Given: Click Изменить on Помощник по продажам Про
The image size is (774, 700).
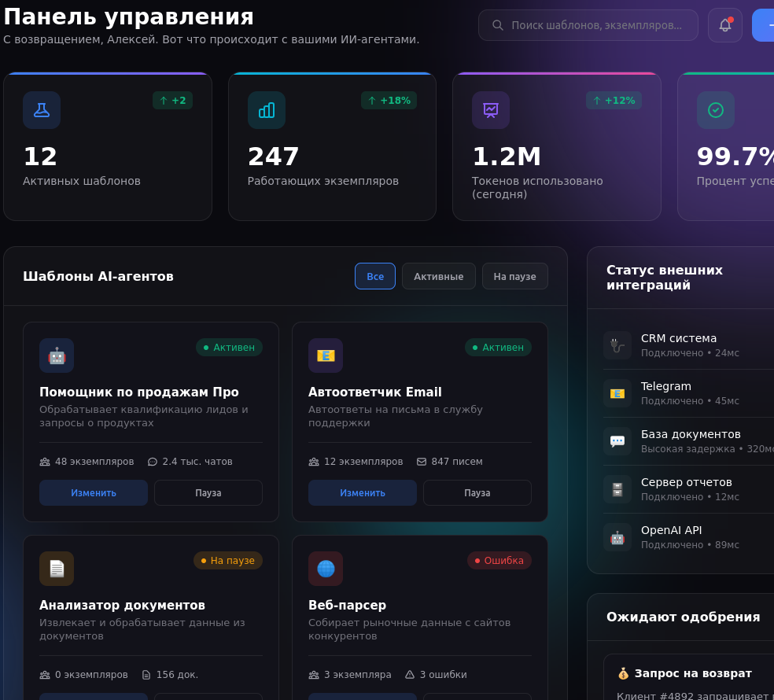Looking at the screenshot, I should [x=93, y=492].
